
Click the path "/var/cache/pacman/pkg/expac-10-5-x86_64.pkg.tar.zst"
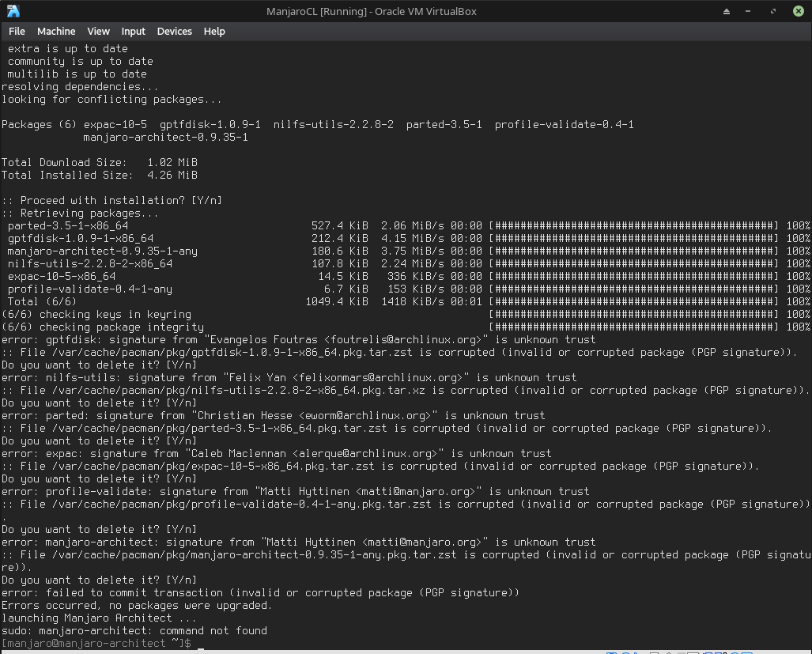pos(213,467)
